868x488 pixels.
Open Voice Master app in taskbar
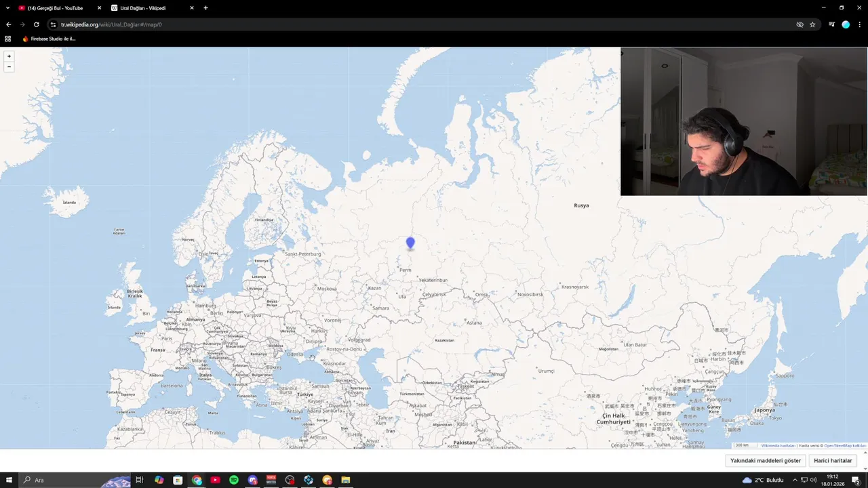point(271,480)
